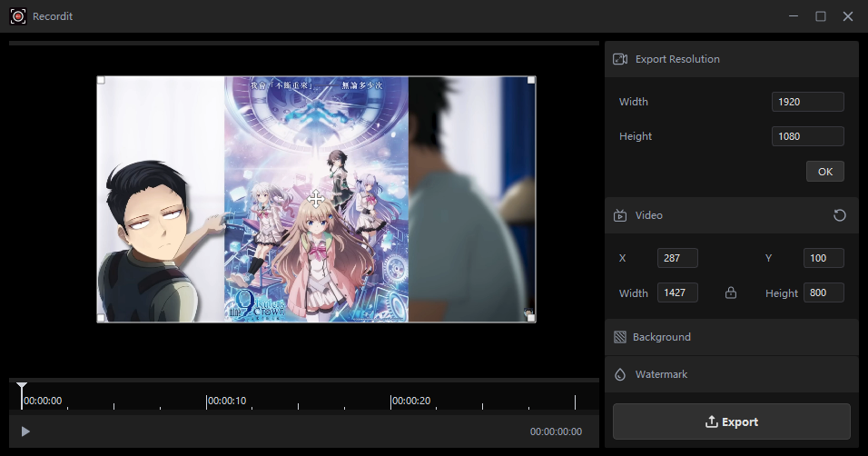
Task: Click the Watermark droplet icon
Action: click(x=620, y=374)
